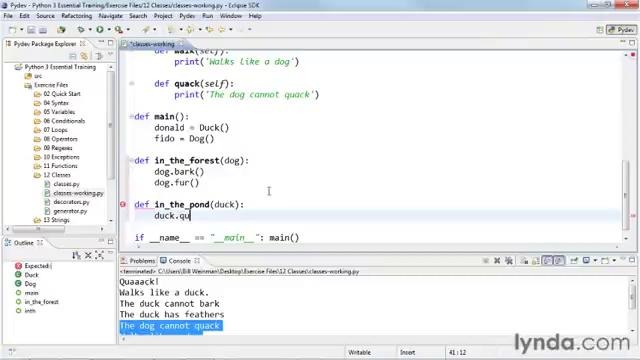Click Remove Launch X icon in Console
640x360 pixels.
497,260
